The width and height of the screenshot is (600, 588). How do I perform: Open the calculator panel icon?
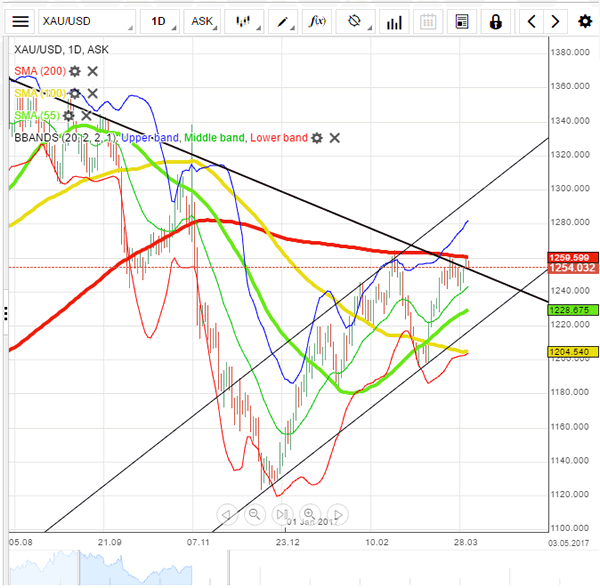[462, 21]
